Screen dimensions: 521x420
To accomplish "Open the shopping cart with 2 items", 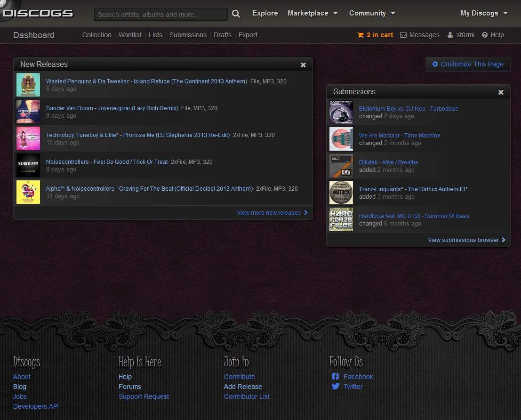I will tap(375, 35).
